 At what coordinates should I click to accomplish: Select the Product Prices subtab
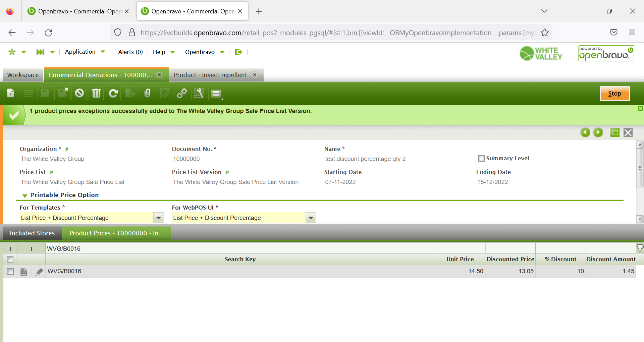[x=117, y=233]
